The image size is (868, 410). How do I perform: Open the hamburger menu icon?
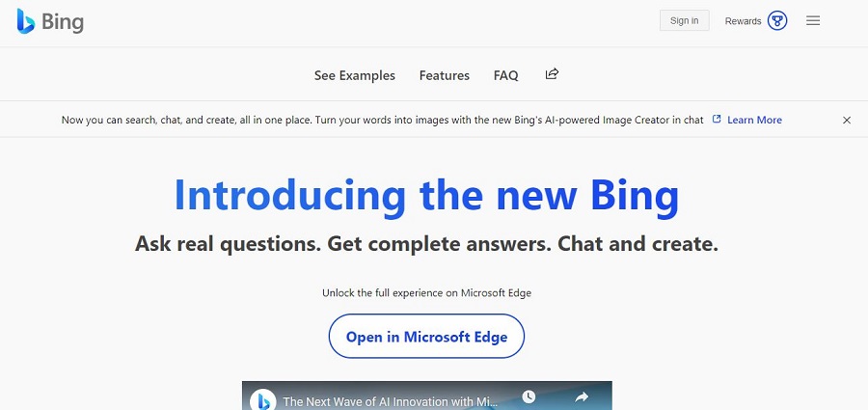click(x=813, y=21)
